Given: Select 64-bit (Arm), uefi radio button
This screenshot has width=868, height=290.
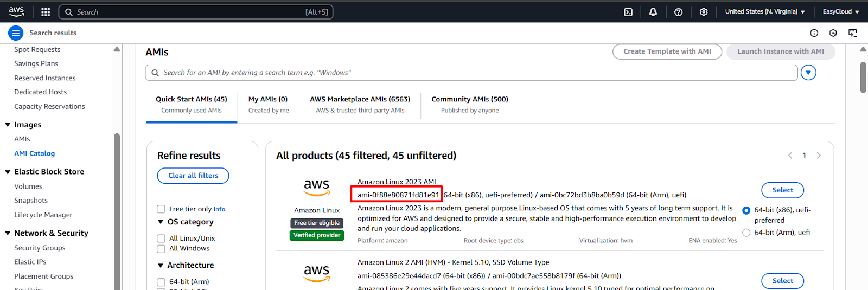Looking at the screenshot, I should [746, 233].
